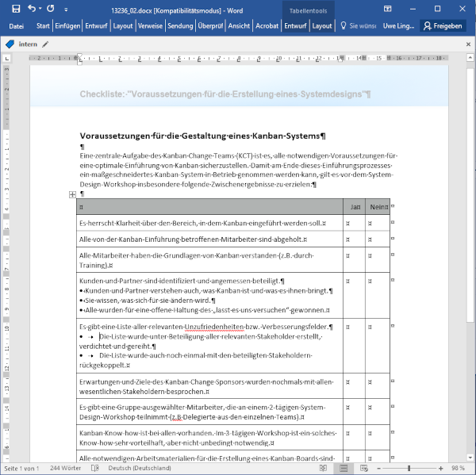This screenshot has height=475, width=476.
Task: Switch to the Überprüf ribbon tab
Action: click(210, 25)
